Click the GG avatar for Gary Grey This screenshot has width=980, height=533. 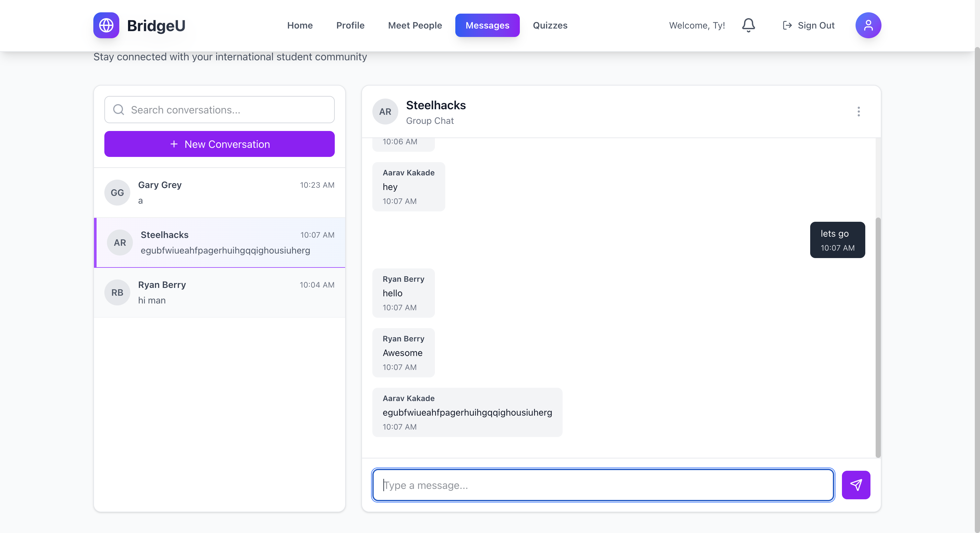click(x=117, y=193)
